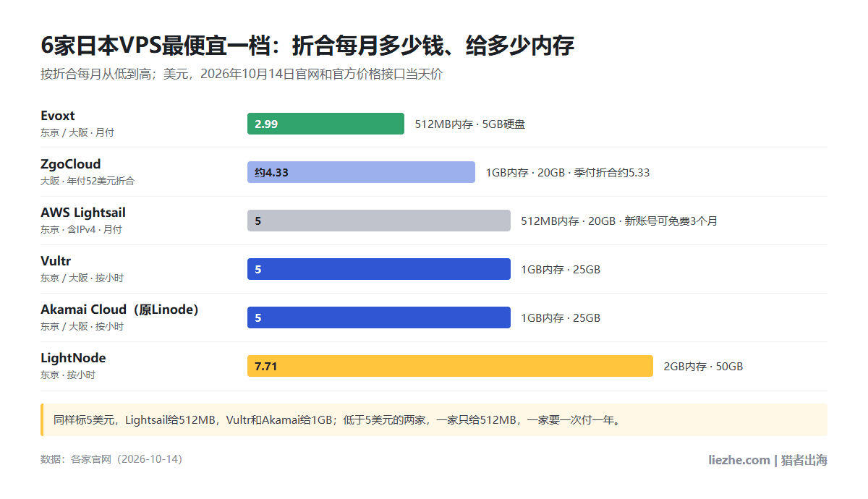Select the Vultr provider name
Screen dimensions: 868x499
click(x=56, y=261)
